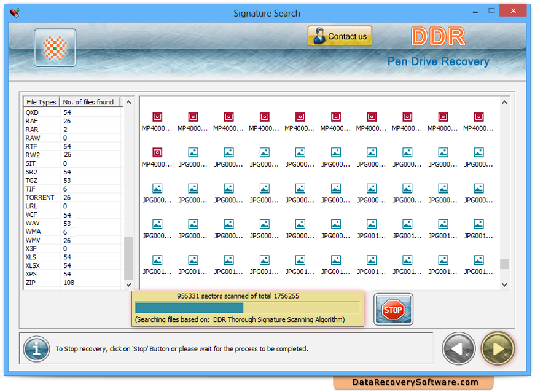Image resolution: width=535 pixels, height=392 pixels.
Task: Select the RW2 file type row
Action: [73, 155]
